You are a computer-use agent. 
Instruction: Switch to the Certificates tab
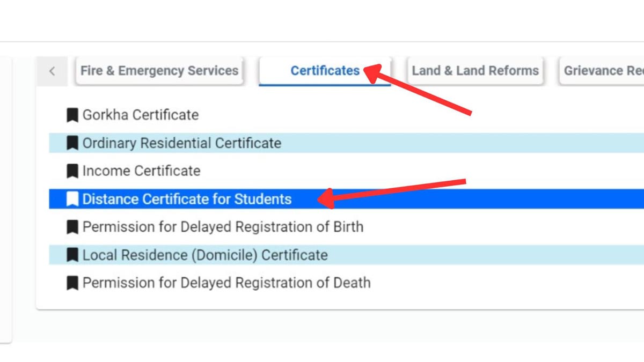[x=325, y=70]
